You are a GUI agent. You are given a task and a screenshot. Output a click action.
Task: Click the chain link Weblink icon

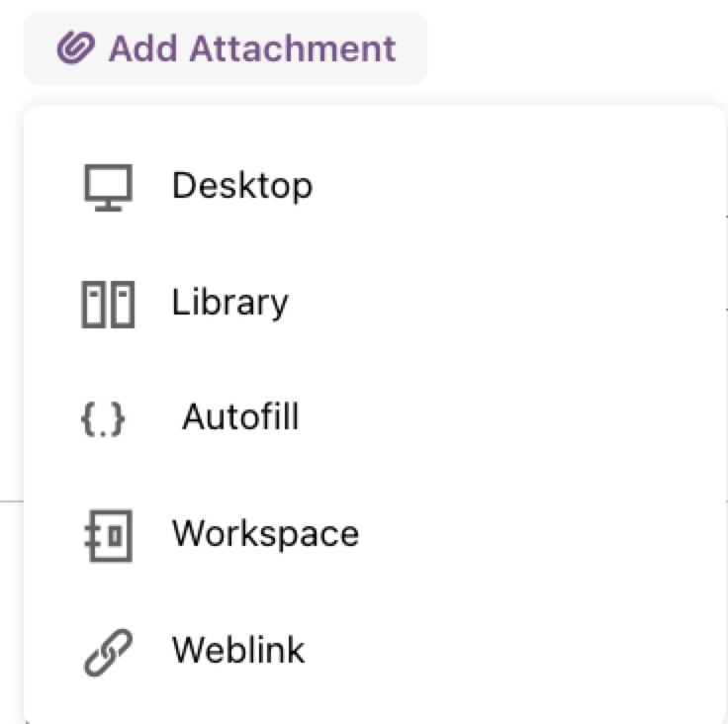coord(108,653)
